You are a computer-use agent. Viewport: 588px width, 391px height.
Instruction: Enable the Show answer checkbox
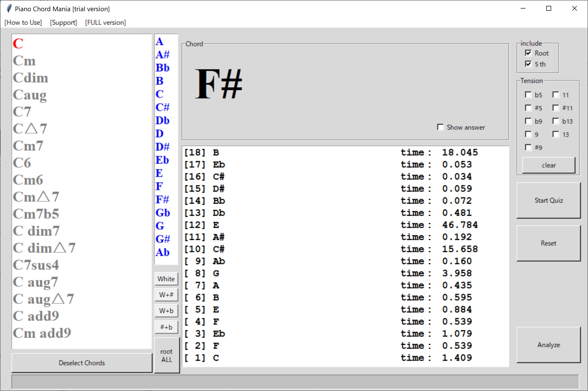pyautogui.click(x=440, y=127)
